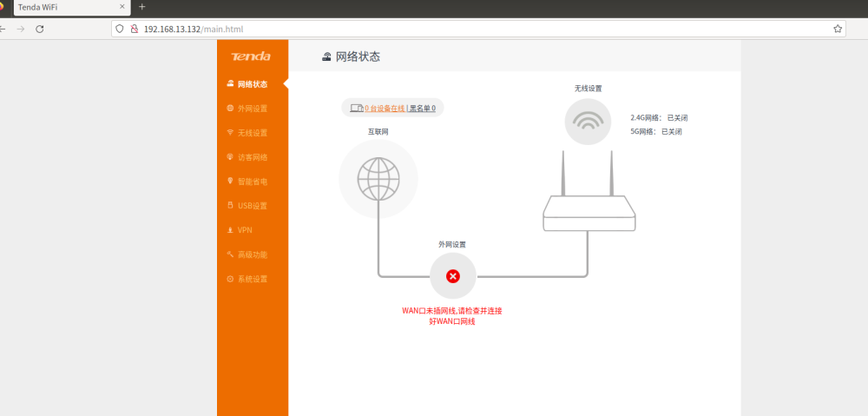Select 访客网络 (guest network) in the sidebar
The width and height of the screenshot is (868, 416).
(x=252, y=157)
